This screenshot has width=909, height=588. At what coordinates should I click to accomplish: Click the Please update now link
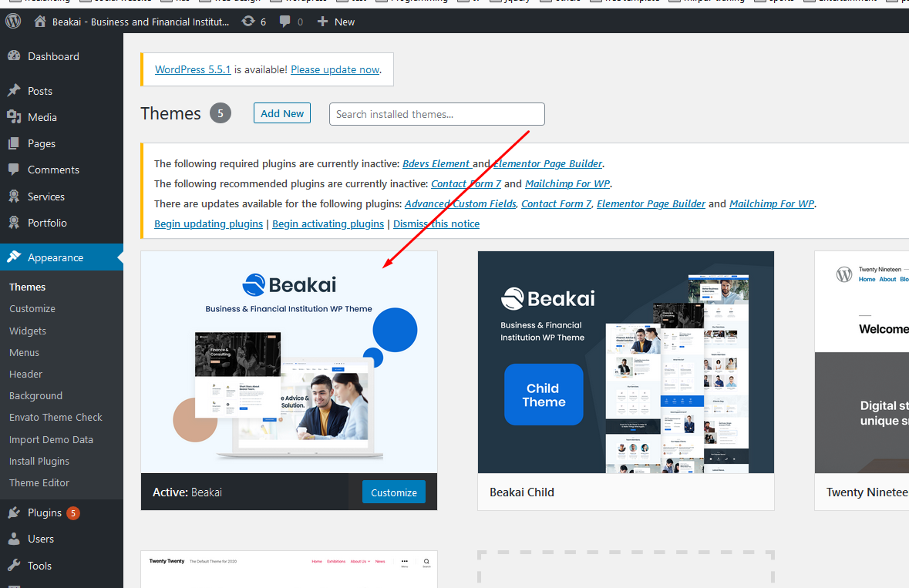(x=335, y=69)
